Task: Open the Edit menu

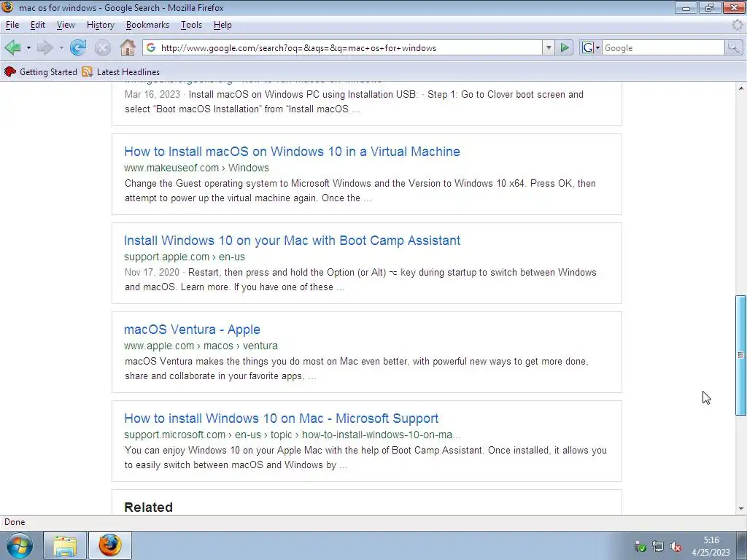Action: click(x=38, y=25)
